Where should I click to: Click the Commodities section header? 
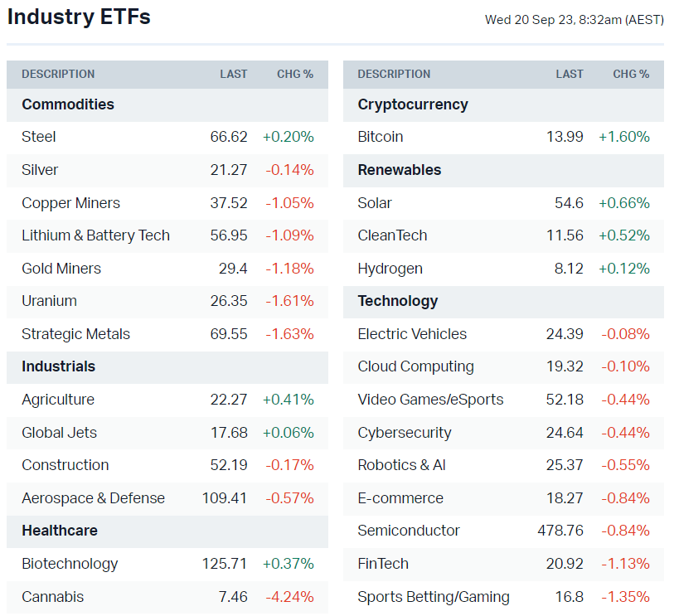pyautogui.click(x=68, y=104)
